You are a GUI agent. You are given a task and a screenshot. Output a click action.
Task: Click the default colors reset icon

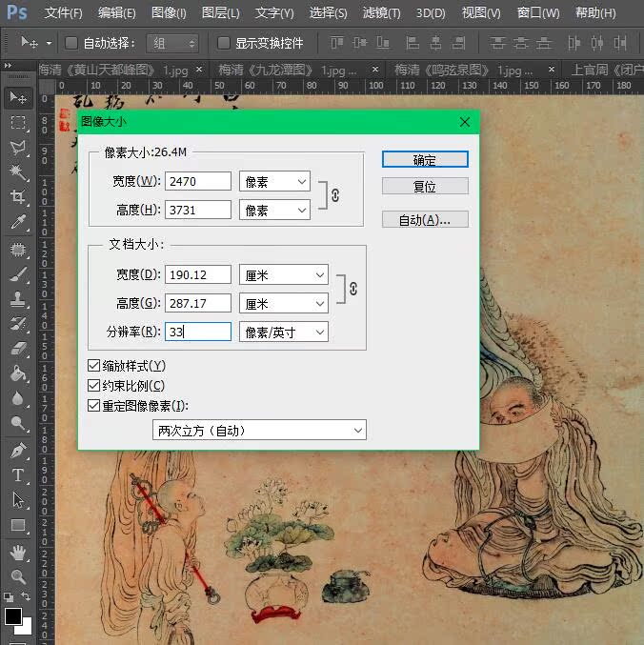click(x=9, y=596)
